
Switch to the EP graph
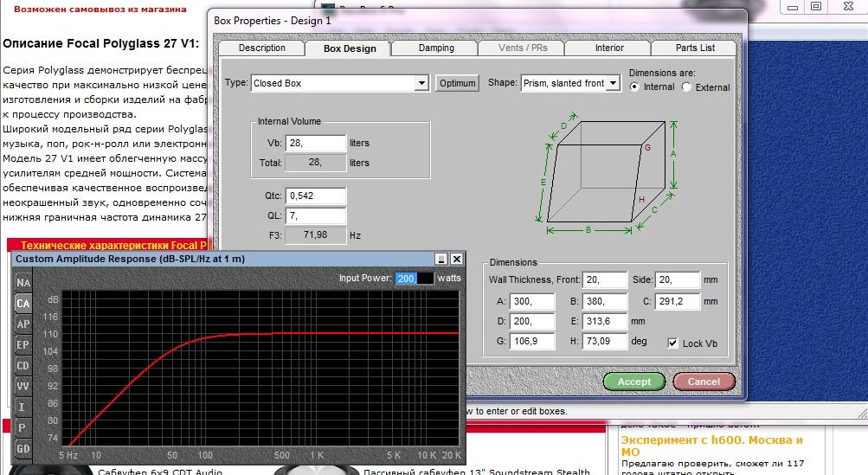click(23, 345)
